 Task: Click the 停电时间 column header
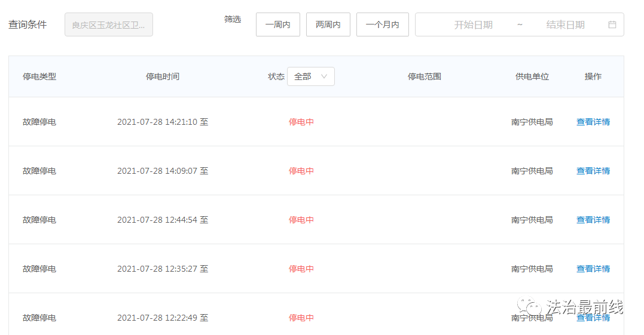(163, 76)
